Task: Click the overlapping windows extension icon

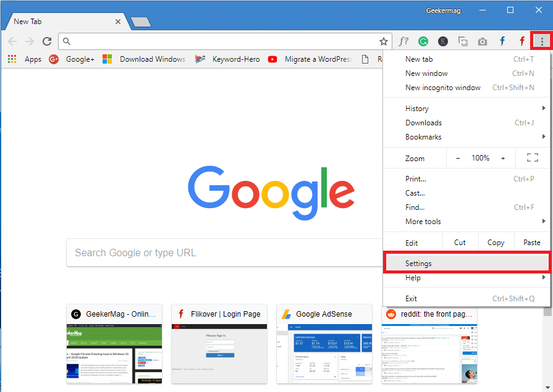Action: click(x=463, y=41)
